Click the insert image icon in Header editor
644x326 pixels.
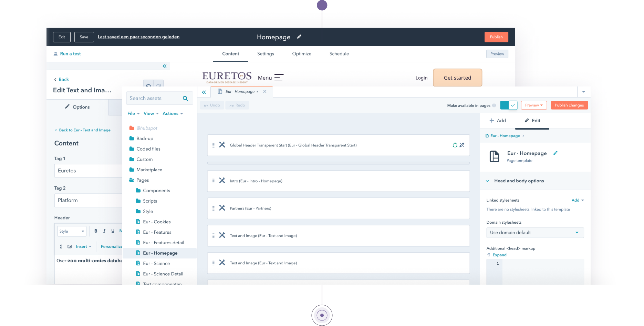[70, 246]
